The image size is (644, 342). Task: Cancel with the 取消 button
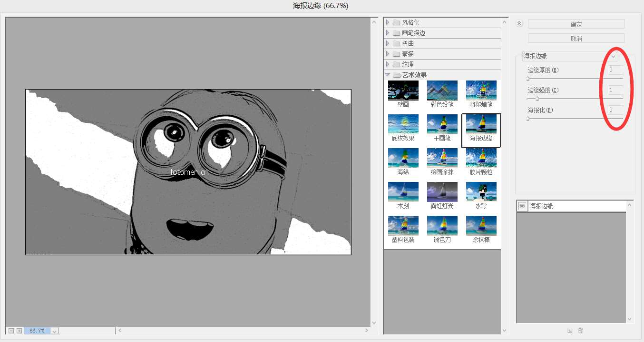point(576,38)
